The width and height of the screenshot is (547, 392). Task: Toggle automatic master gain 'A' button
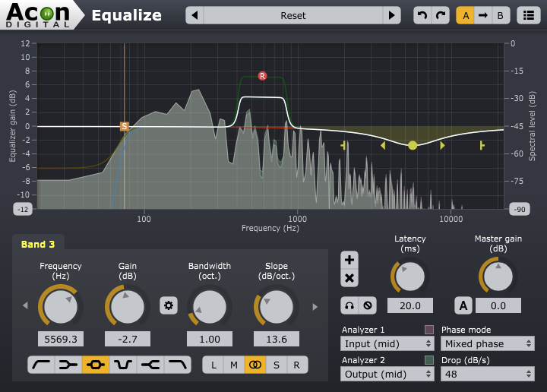pyautogui.click(x=463, y=305)
